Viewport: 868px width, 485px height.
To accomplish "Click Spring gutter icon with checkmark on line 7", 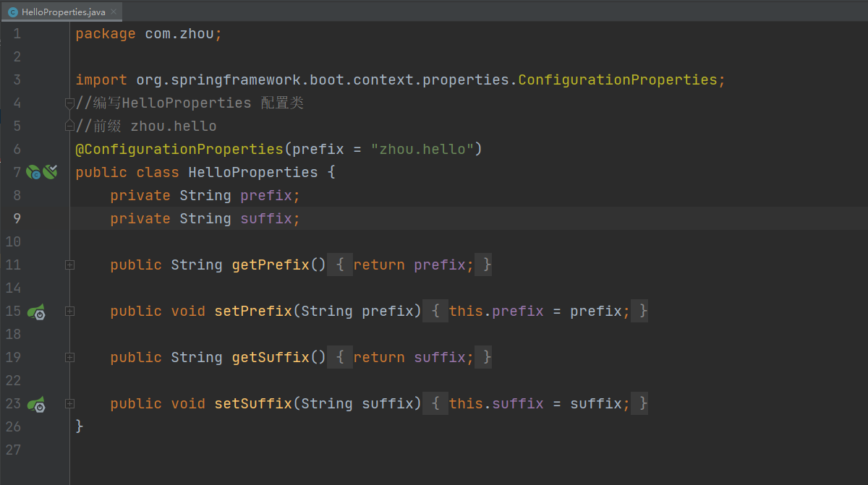I will [x=50, y=172].
